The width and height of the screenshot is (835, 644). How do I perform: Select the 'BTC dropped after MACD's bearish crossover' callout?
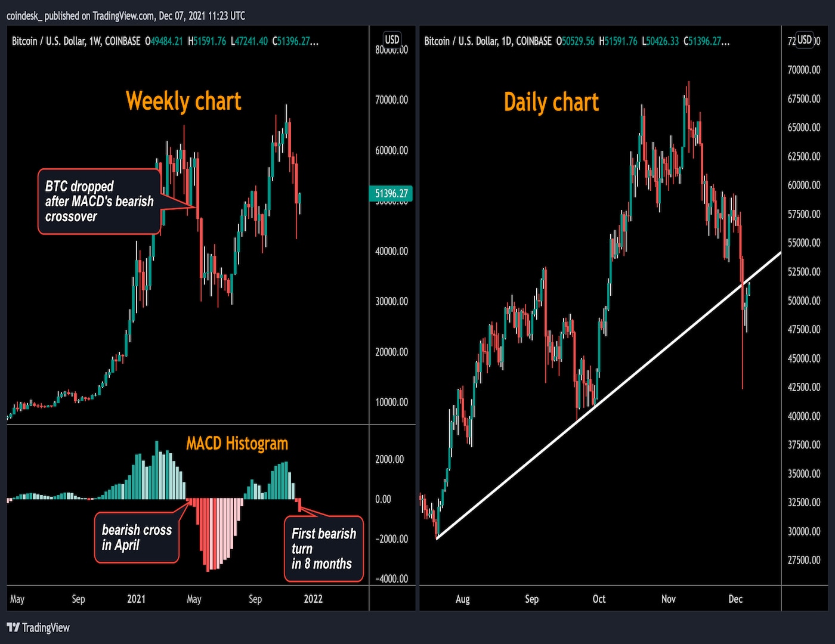click(99, 202)
